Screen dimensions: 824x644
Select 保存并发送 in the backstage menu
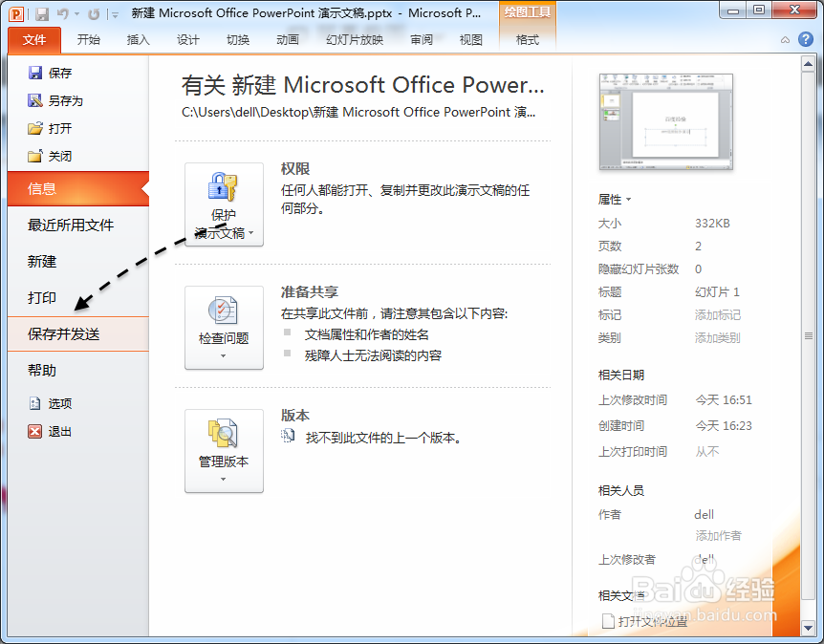tap(78, 334)
